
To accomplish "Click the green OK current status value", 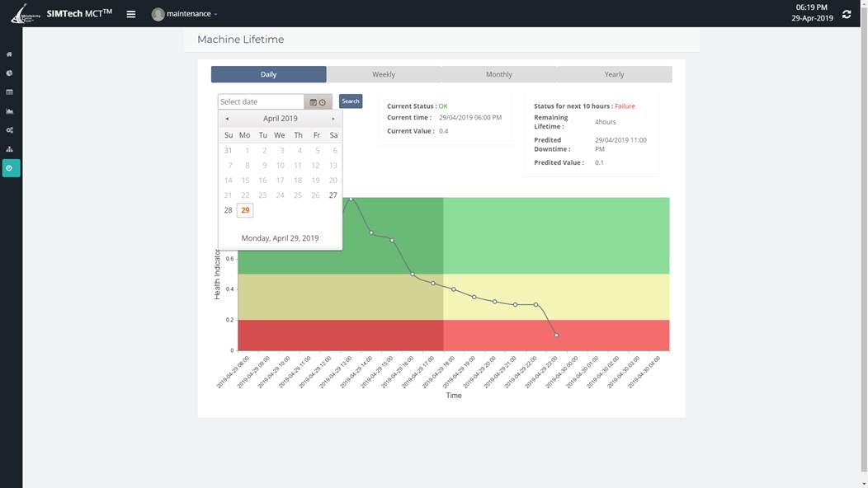I will [x=443, y=106].
